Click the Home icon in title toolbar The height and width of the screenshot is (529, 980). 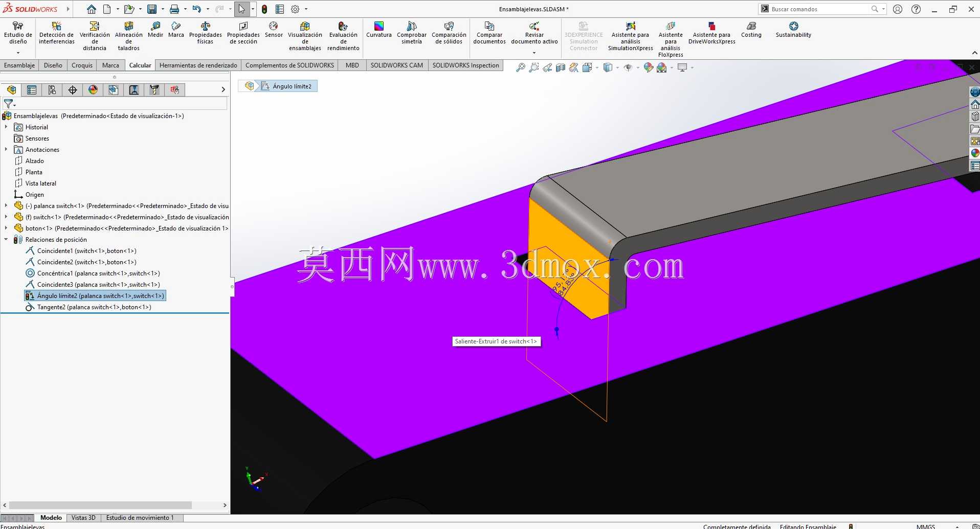click(x=92, y=9)
